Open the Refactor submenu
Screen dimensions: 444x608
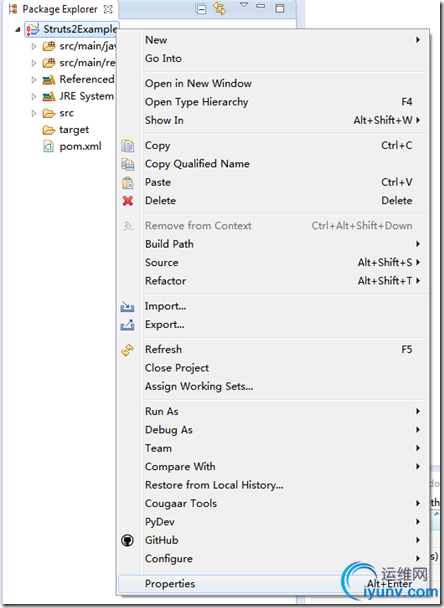point(284,281)
